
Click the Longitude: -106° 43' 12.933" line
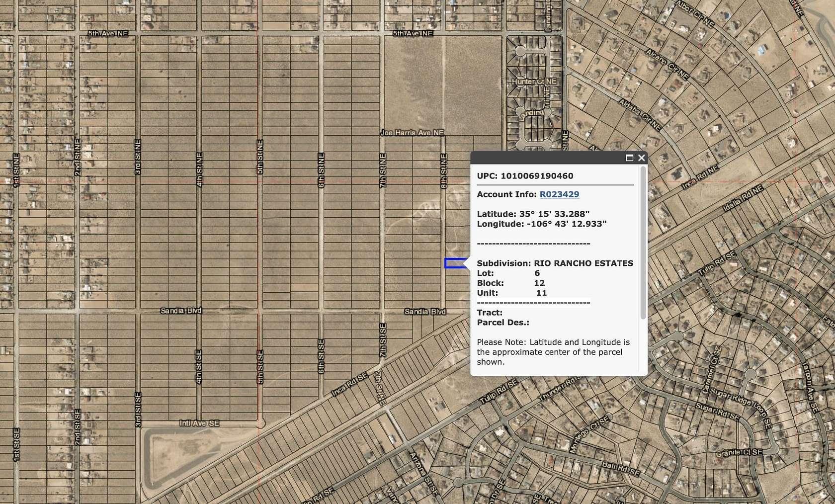(x=542, y=224)
